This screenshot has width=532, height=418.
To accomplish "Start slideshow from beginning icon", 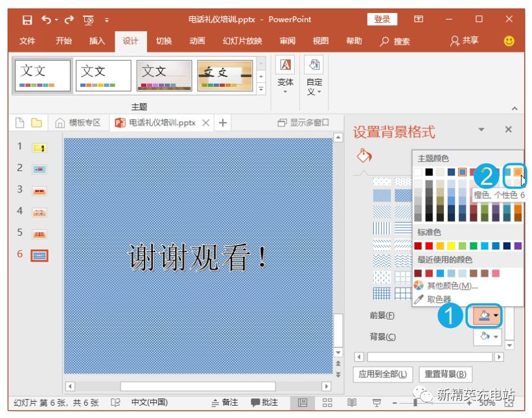I will point(88,20).
